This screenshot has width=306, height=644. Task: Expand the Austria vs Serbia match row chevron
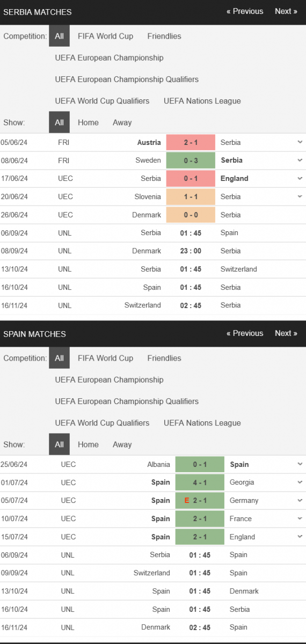coord(299,142)
